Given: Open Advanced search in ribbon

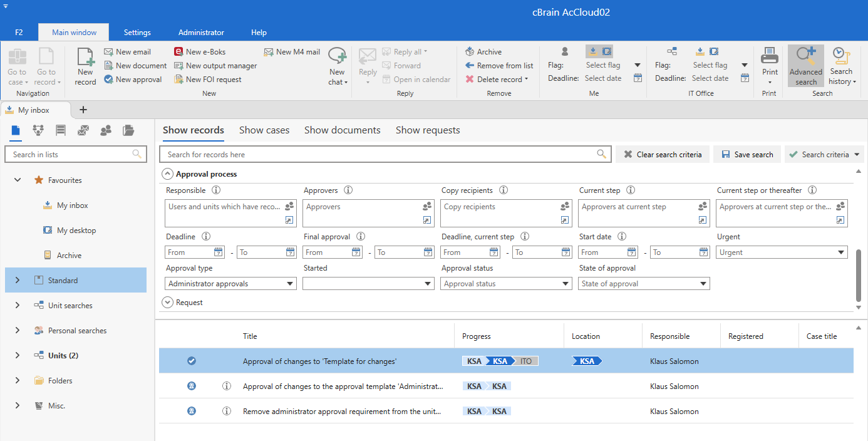Looking at the screenshot, I should [x=805, y=65].
